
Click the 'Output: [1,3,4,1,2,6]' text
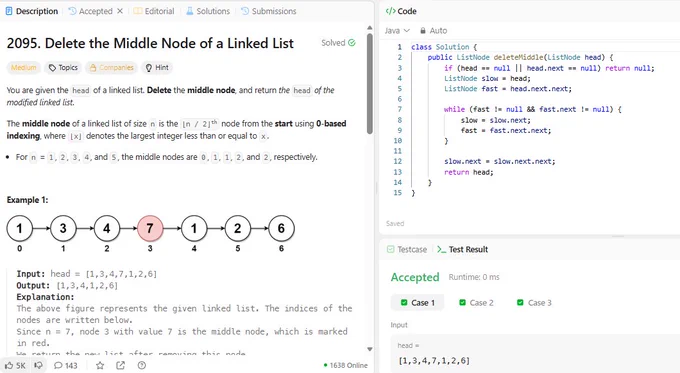point(67,285)
